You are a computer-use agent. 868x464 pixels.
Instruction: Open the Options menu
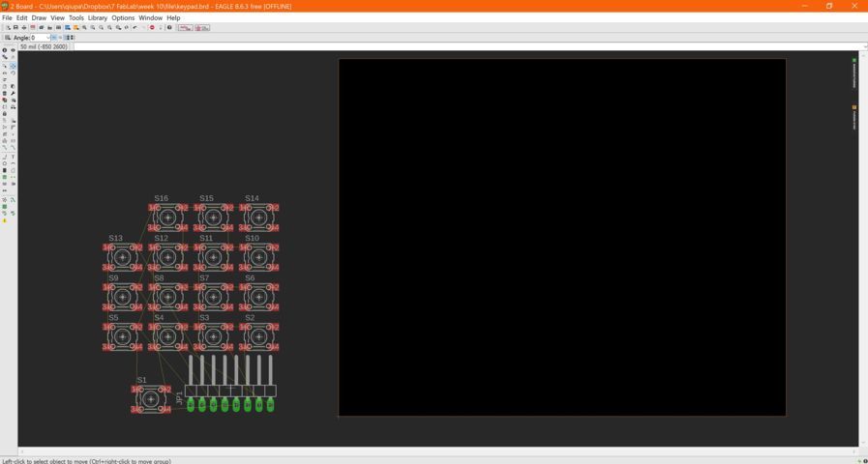click(x=123, y=17)
